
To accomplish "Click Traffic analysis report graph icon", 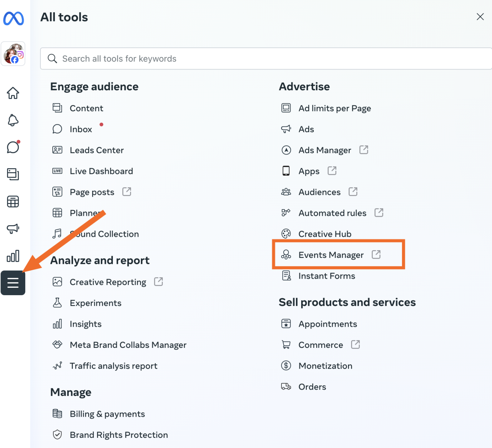I will point(57,366).
